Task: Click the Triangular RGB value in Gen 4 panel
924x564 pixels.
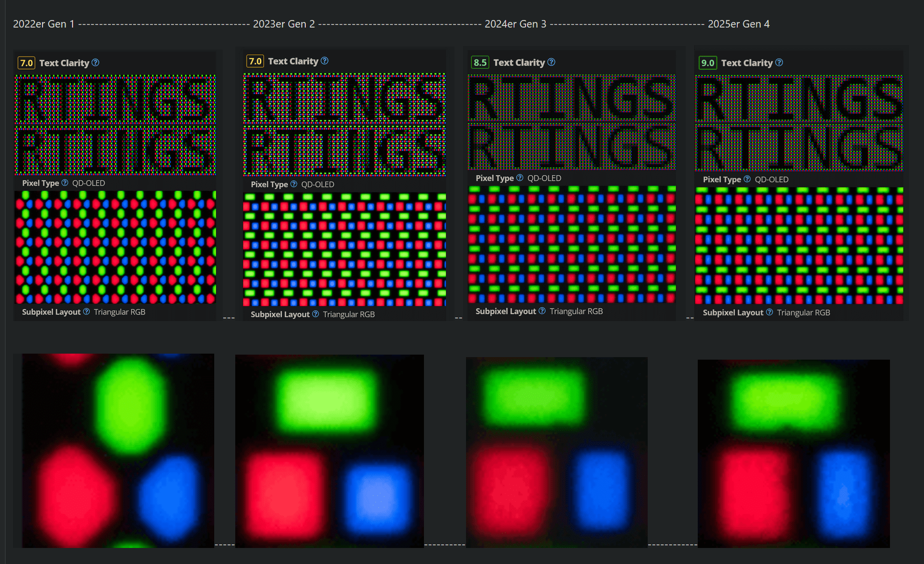Action: (803, 313)
